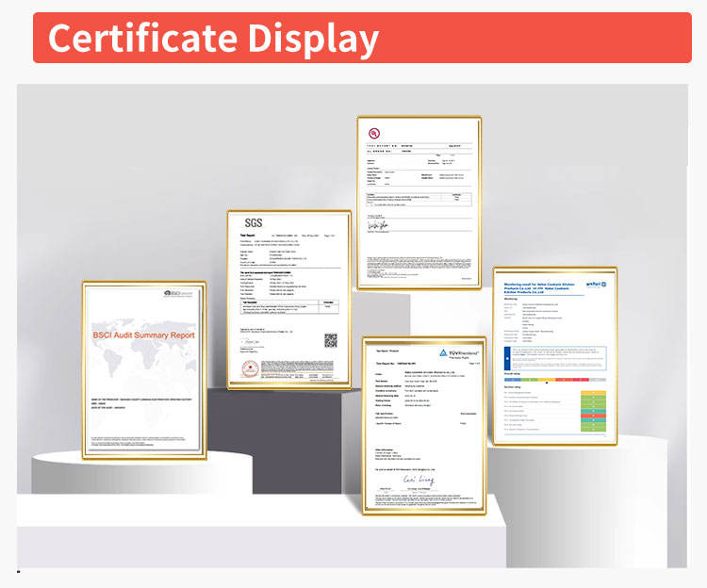Click the blue monitoring result heading text
Image resolution: width=707 pixels, height=588 pixels.
(x=535, y=286)
